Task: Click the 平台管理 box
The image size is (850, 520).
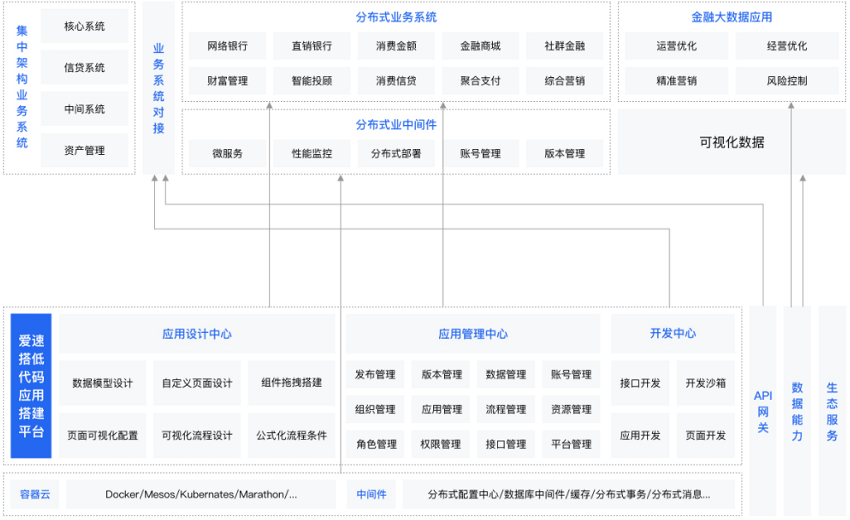Action: pyautogui.click(x=571, y=444)
